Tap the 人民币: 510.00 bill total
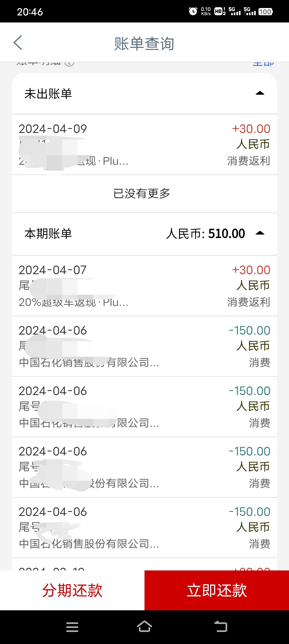This screenshot has height=644, width=289. coord(205,233)
